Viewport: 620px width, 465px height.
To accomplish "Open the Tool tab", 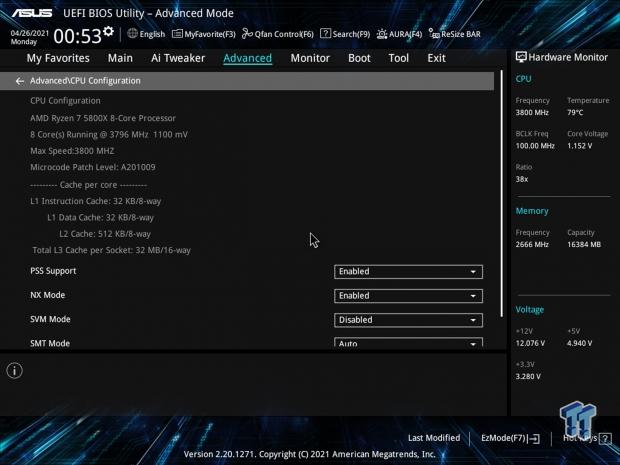I will (399, 58).
